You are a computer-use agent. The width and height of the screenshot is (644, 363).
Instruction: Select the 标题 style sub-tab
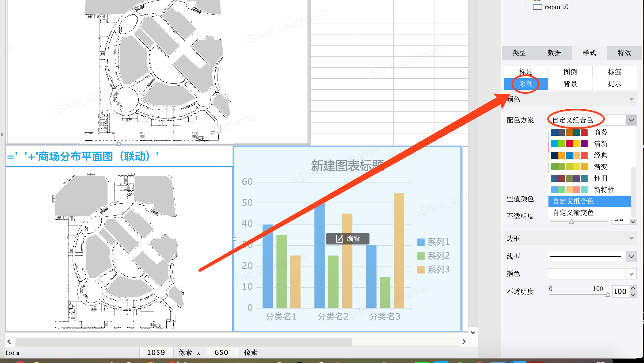pos(526,72)
